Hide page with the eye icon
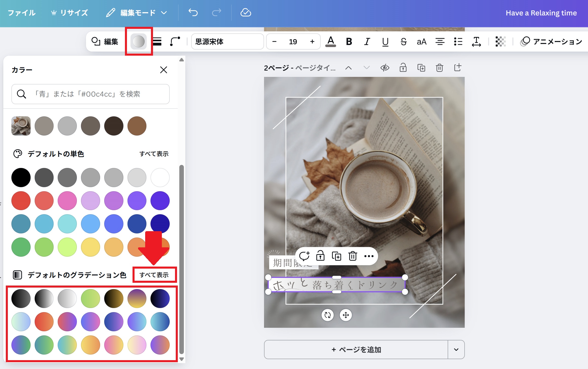 pyautogui.click(x=385, y=68)
